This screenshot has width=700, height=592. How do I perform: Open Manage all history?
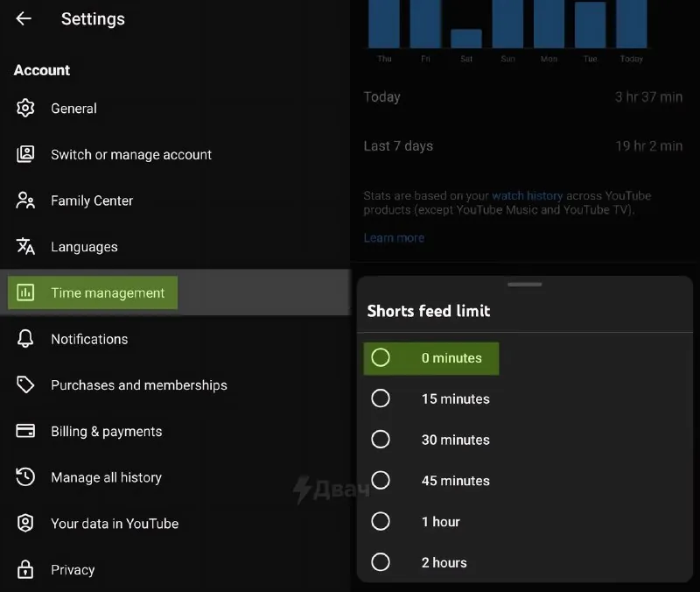[176, 476]
